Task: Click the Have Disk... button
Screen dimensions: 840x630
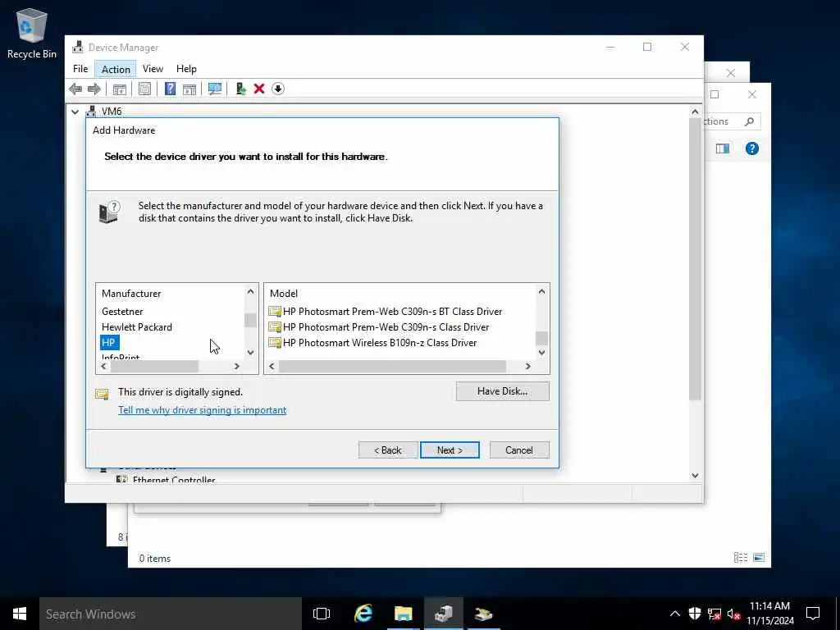Action: (x=503, y=391)
